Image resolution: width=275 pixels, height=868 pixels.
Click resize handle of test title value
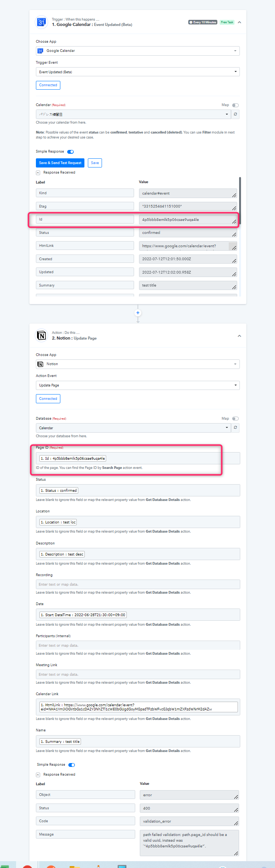[x=234, y=287]
